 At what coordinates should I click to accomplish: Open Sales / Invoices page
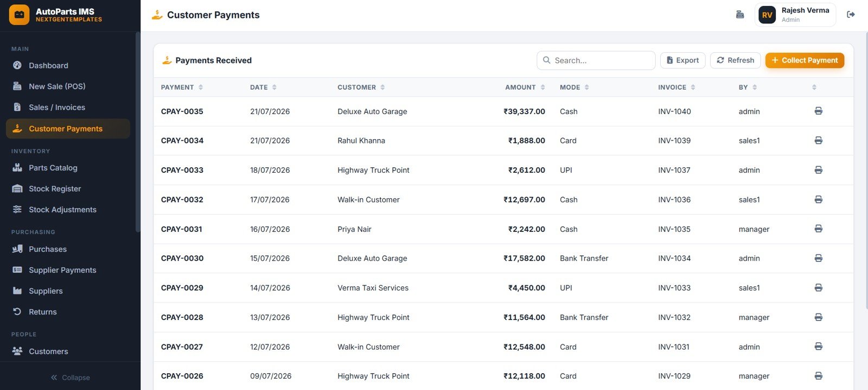[x=68, y=108]
